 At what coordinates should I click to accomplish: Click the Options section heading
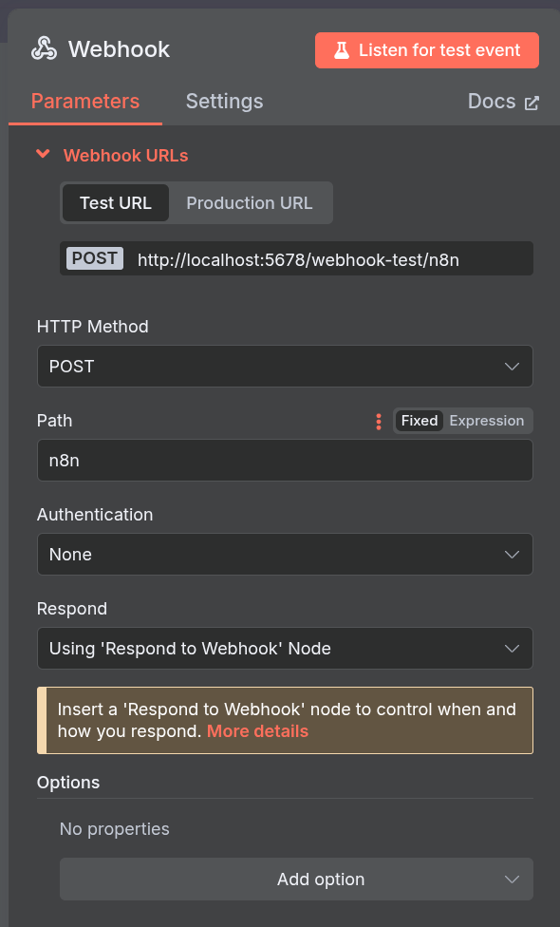(68, 783)
